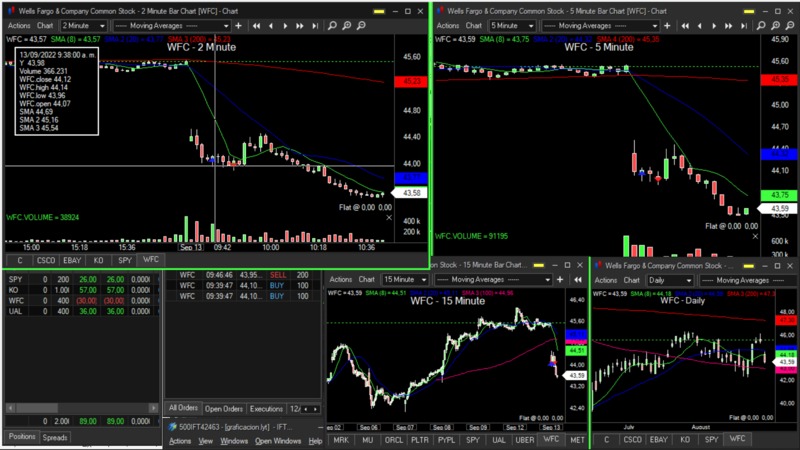Select the EBAY symbol tab under 2 Minute chart
This screenshot has height=450, width=800.
tap(73, 260)
